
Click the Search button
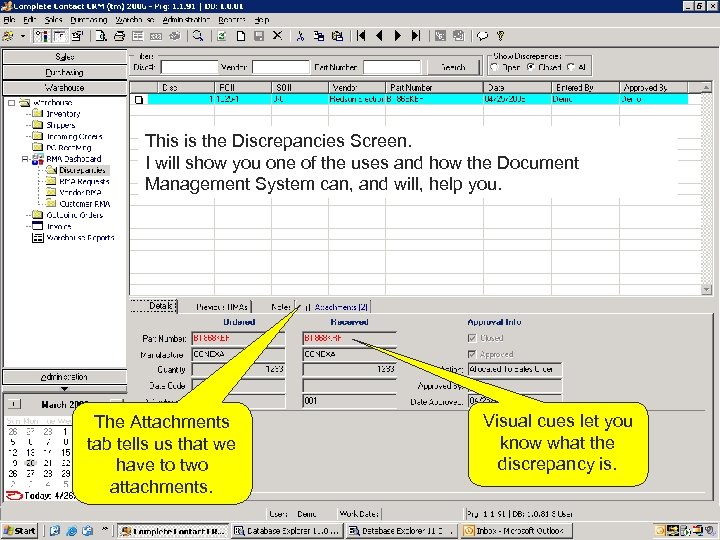coord(453,67)
